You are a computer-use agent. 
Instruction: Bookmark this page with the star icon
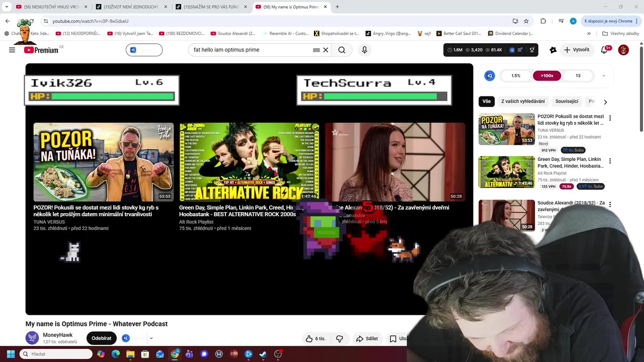click(x=526, y=21)
